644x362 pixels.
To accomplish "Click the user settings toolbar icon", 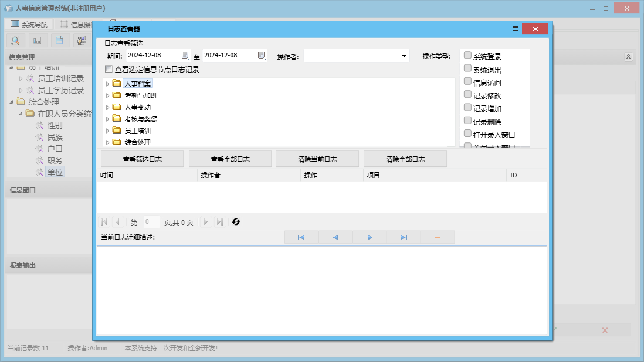I will click(82, 40).
